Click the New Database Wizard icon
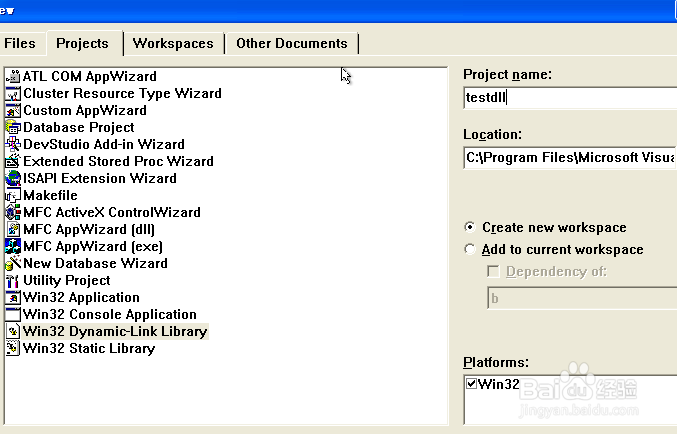The image size is (677, 434). point(13,263)
